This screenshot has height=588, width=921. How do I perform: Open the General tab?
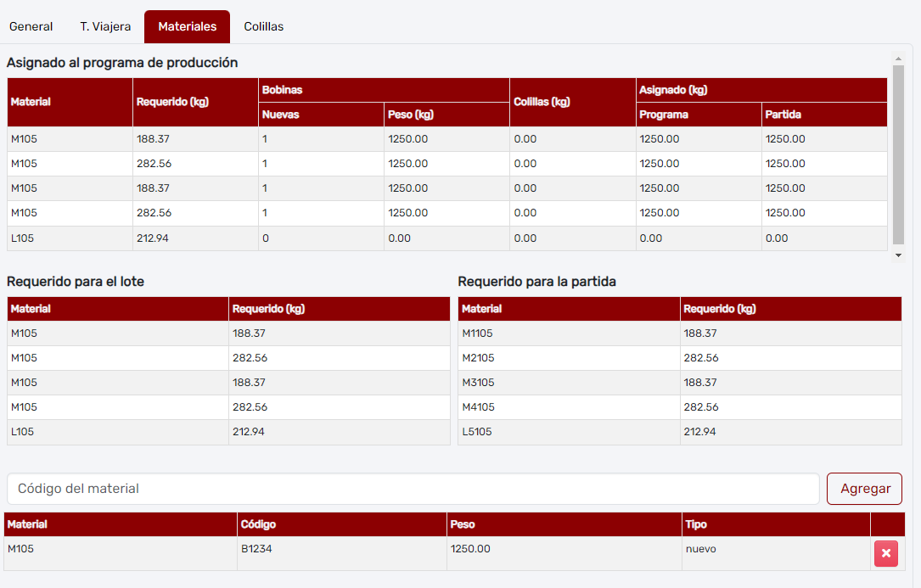coord(31,26)
